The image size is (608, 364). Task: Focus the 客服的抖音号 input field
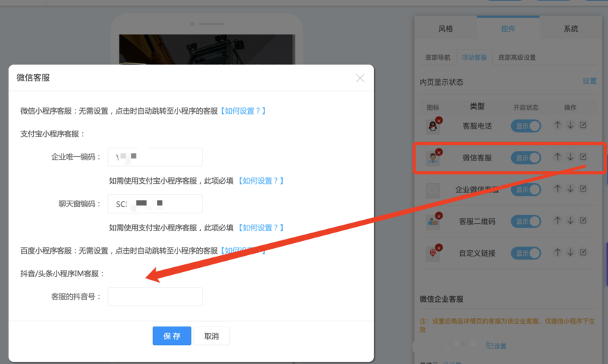[x=155, y=297]
